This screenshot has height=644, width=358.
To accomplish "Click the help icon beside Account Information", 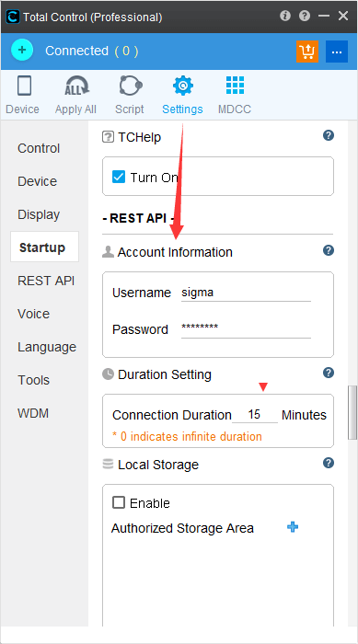I will click(329, 250).
